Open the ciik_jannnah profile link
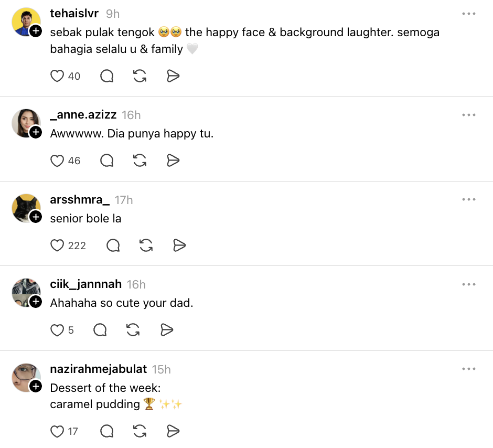The height and width of the screenshot is (448, 493). [x=86, y=284]
